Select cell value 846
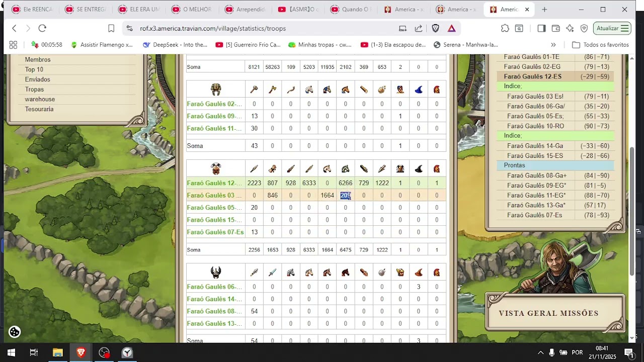644x362 pixels. (272, 196)
